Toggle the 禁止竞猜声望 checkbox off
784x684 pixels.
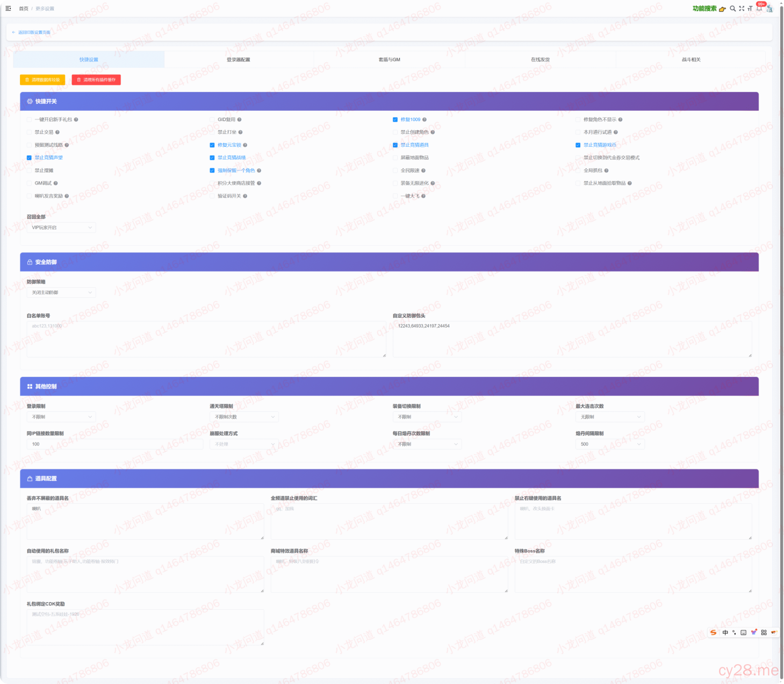pos(29,158)
